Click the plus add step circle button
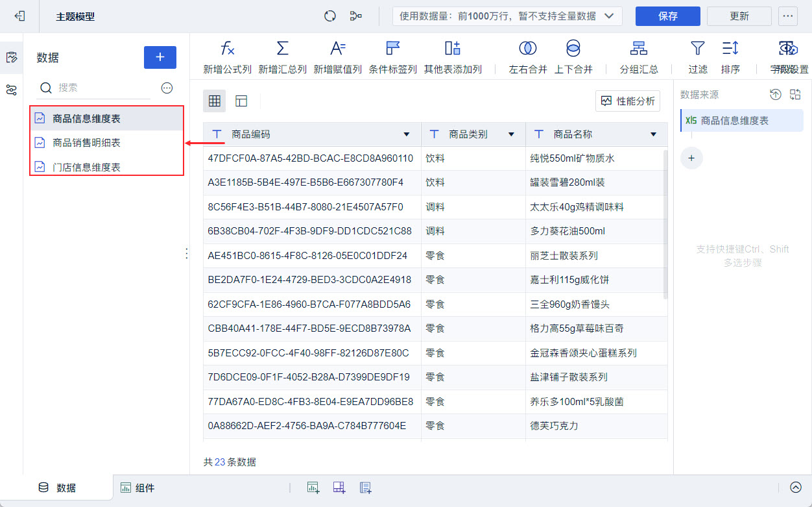Screen dimensions: 812x507 691,158
